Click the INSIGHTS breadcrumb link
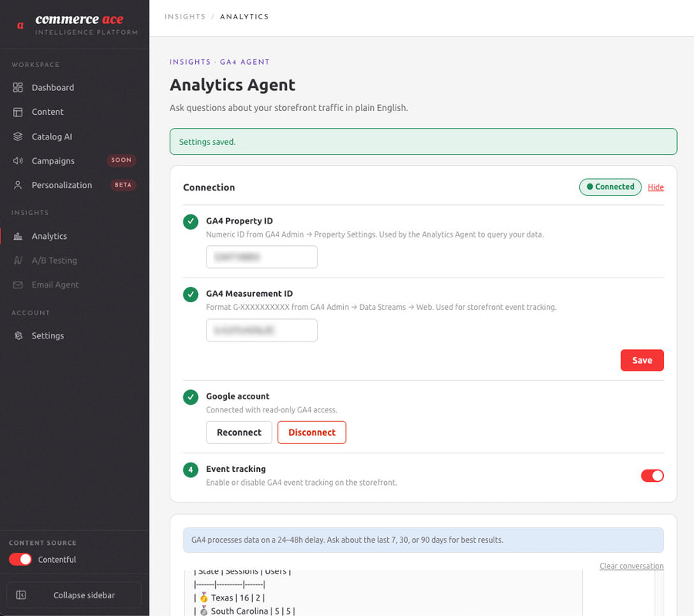694x616 pixels. click(185, 16)
